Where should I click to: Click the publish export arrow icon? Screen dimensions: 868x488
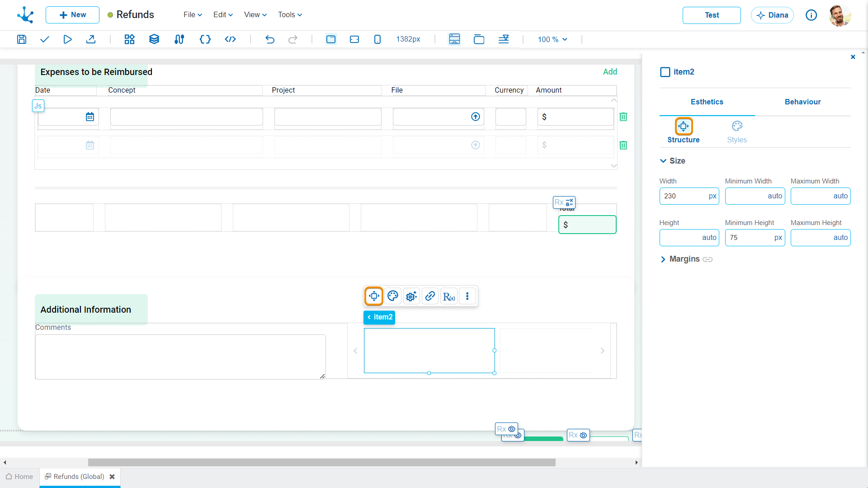point(91,39)
